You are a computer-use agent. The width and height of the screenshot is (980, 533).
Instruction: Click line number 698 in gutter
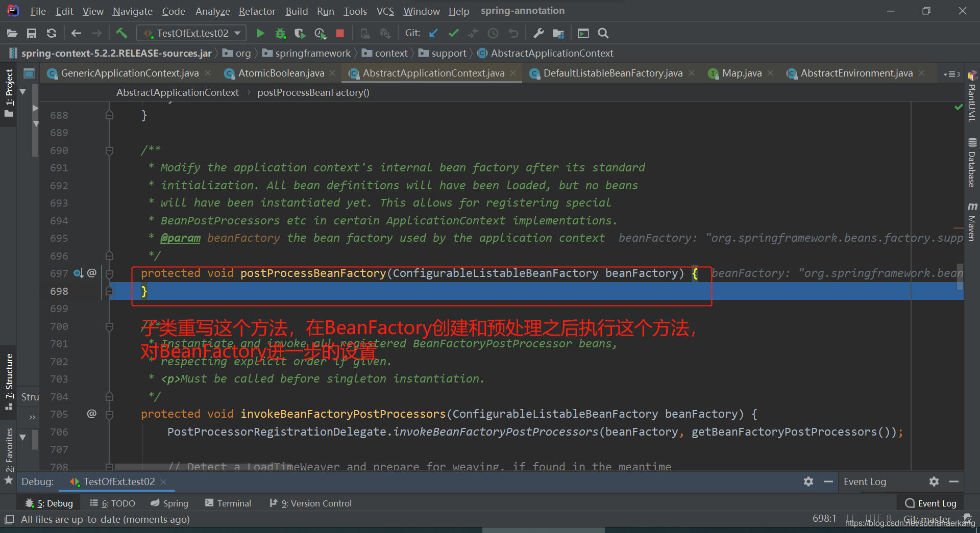(59, 291)
